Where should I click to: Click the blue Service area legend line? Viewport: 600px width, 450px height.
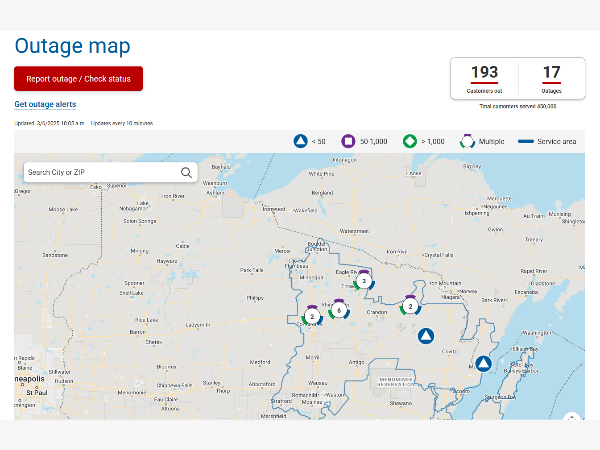(x=525, y=142)
